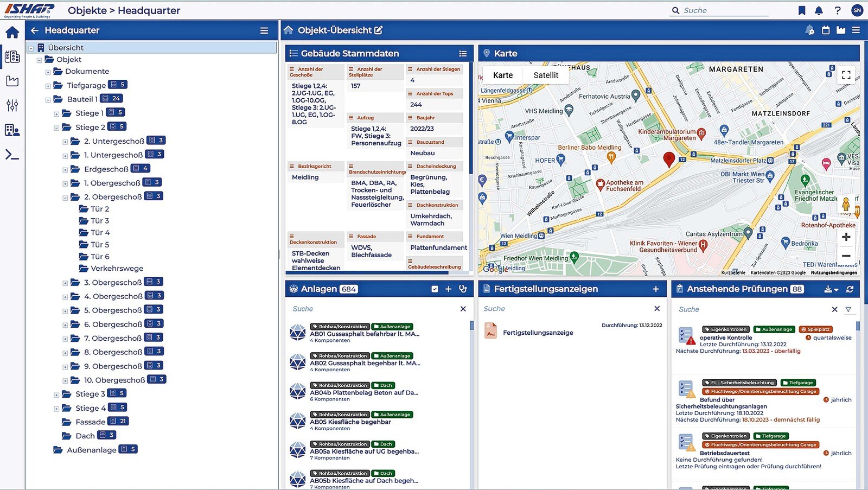Open the home icon in left sidebar
The height and width of the screenshot is (490, 868).
tap(12, 33)
